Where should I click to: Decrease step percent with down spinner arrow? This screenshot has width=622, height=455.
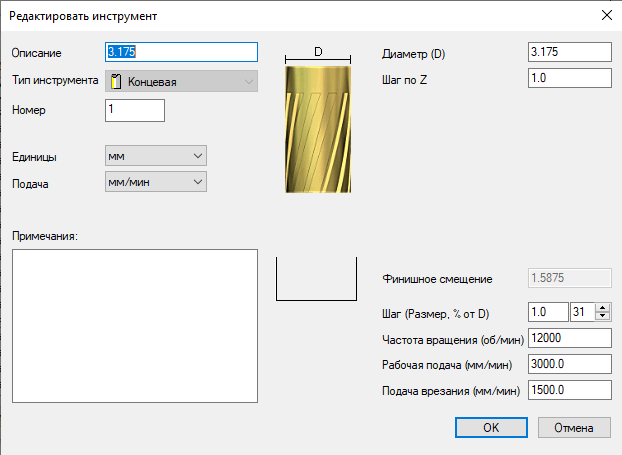(603, 316)
